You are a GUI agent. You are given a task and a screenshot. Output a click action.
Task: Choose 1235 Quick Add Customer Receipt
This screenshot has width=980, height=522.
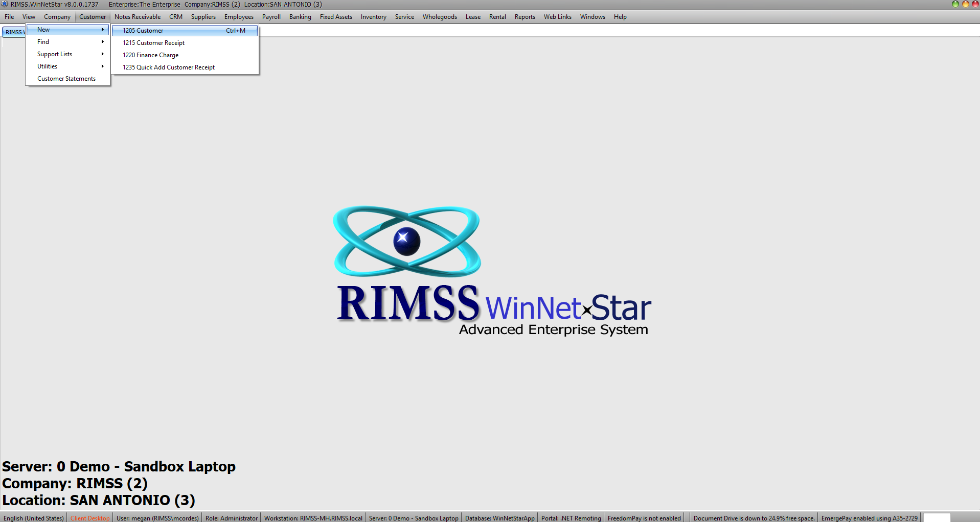coord(185,67)
